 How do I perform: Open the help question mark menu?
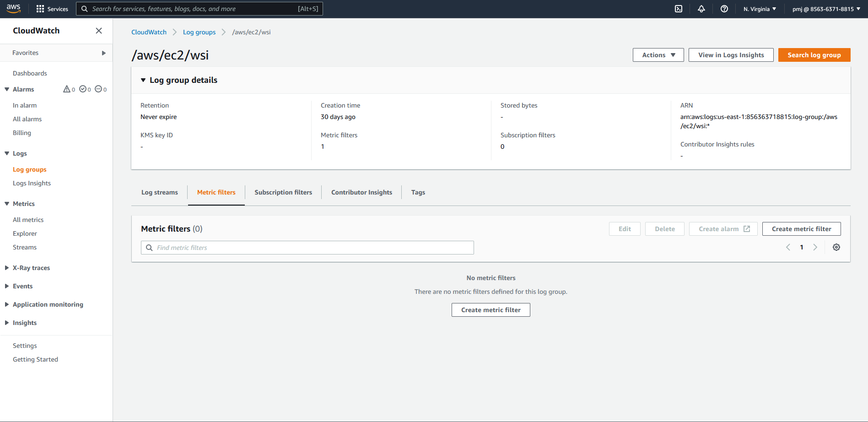click(x=724, y=9)
